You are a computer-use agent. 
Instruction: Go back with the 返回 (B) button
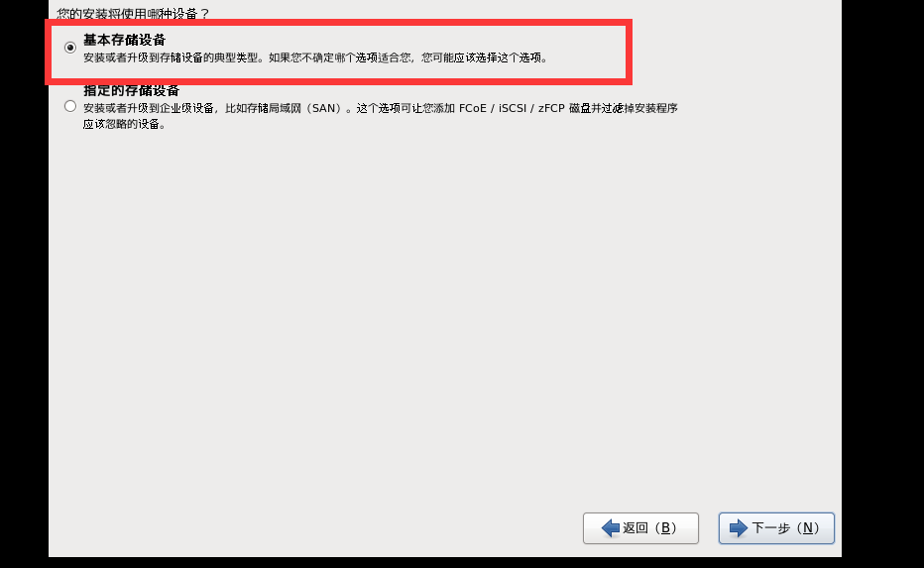[x=640, y=528]
